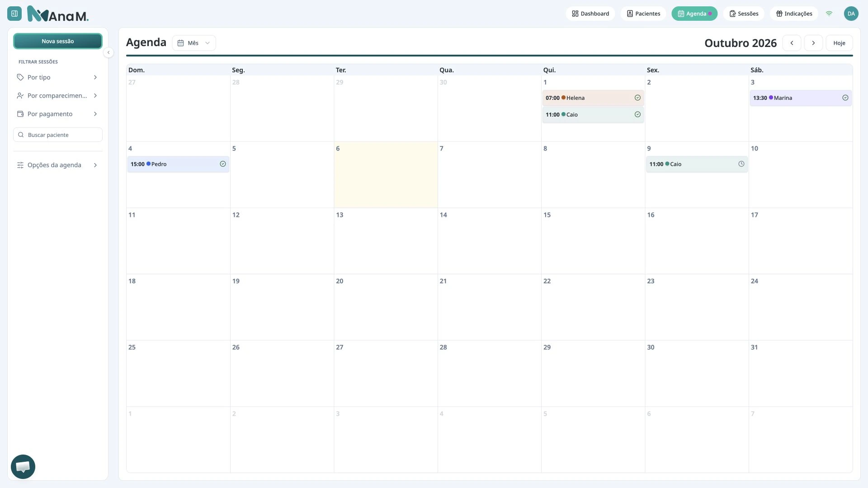Go to the next month

point(813,43)
